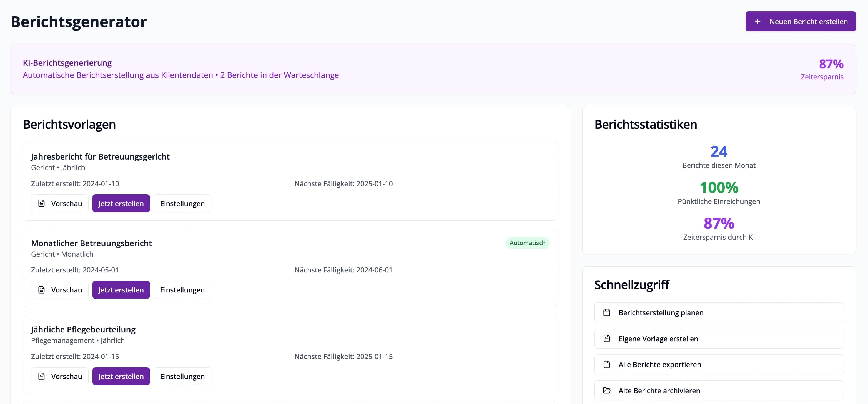This screenshot has height=404, width=868.
Task: Click the plus icon in the Neuen Bericht erstellen button
Action: click(x=757, y=22)
